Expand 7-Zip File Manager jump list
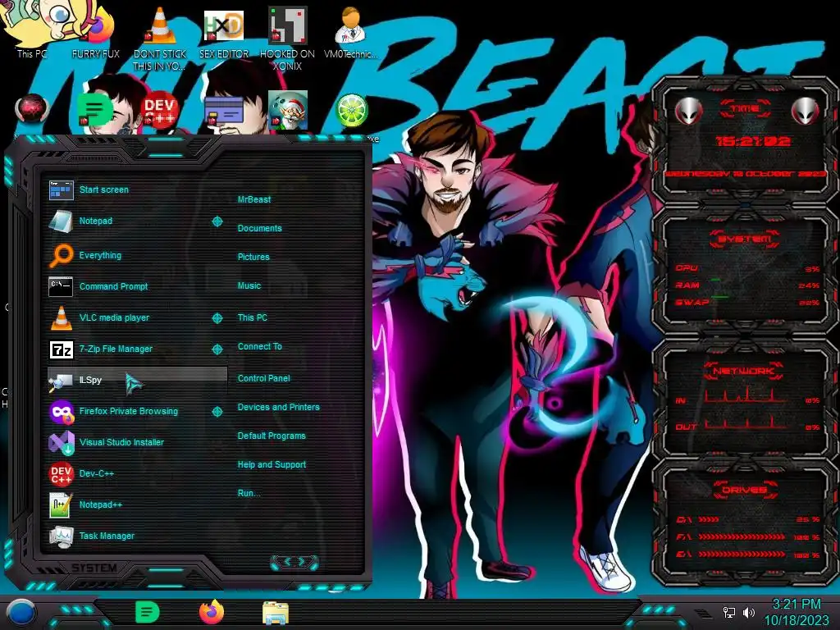Viewport: 840px width, 630px height. (217, 349)
